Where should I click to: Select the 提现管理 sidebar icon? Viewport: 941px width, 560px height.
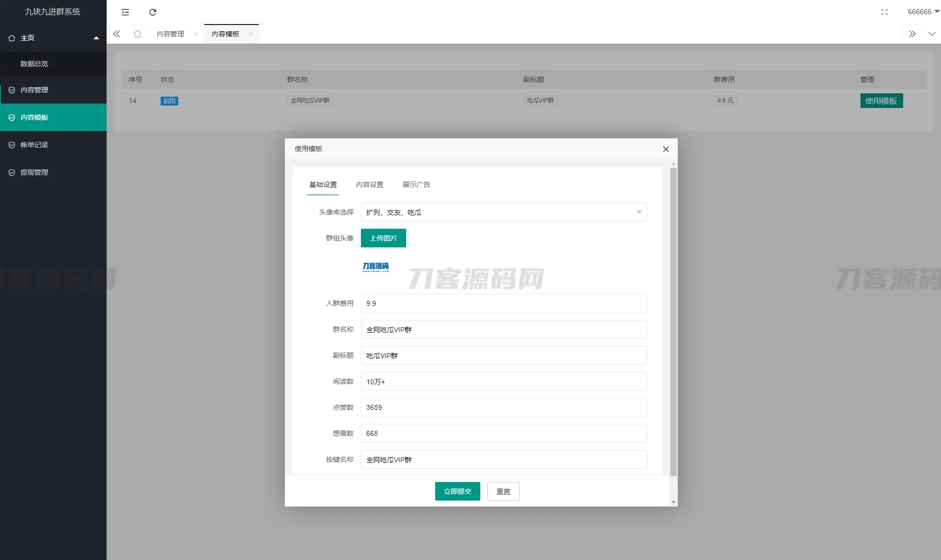[x=11, y=172]
